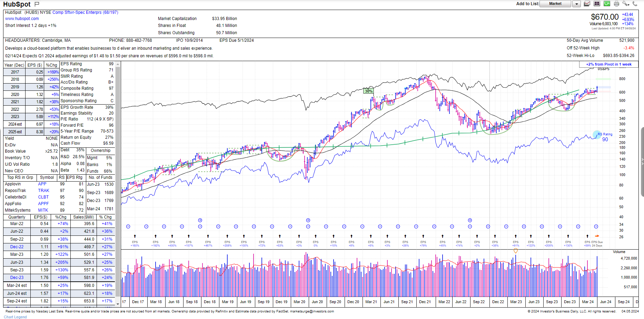Open the APPF symbol link
Screen dimensions: 644x319
(x=43, y=204)
